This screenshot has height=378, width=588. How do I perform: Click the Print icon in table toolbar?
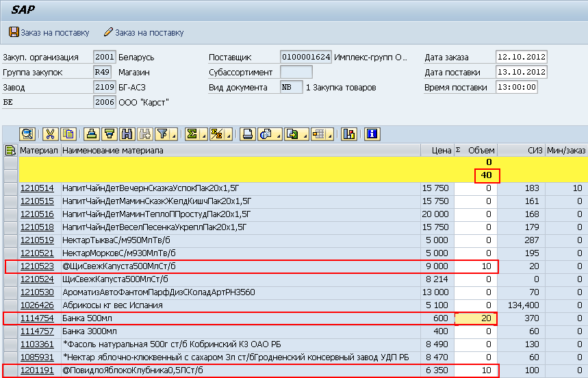coord(248,134)
